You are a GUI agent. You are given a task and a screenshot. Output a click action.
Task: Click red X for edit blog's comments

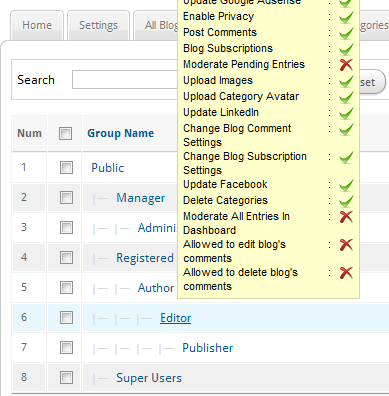(346, 245)
